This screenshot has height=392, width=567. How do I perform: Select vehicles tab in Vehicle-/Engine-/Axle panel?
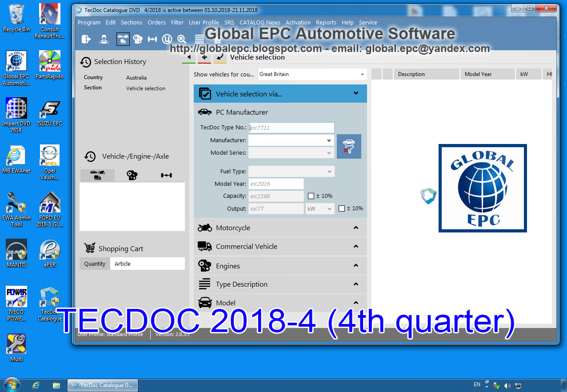[x=97, y=175]
